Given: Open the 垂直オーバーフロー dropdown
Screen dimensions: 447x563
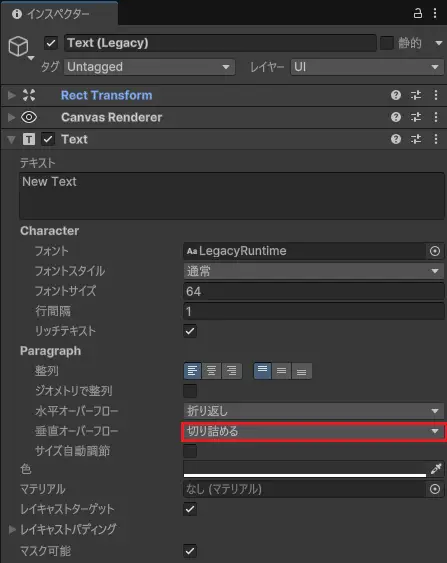Looking at the screenshot, I should (x=313, y=431).
